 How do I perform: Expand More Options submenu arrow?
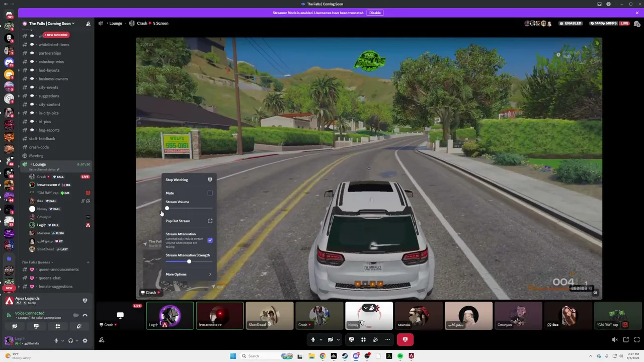pos(210,275)
